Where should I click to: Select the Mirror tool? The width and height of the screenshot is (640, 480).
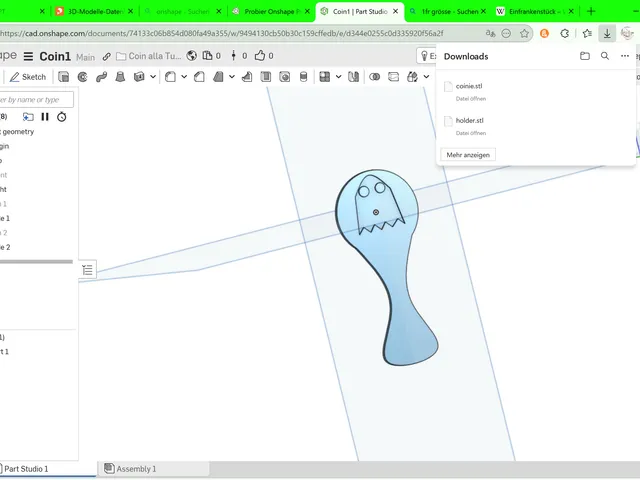click(353, 77)
